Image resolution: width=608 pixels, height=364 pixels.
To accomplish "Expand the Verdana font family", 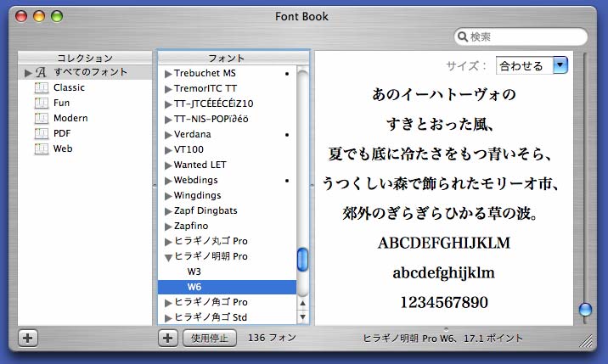I will (168, 135).
